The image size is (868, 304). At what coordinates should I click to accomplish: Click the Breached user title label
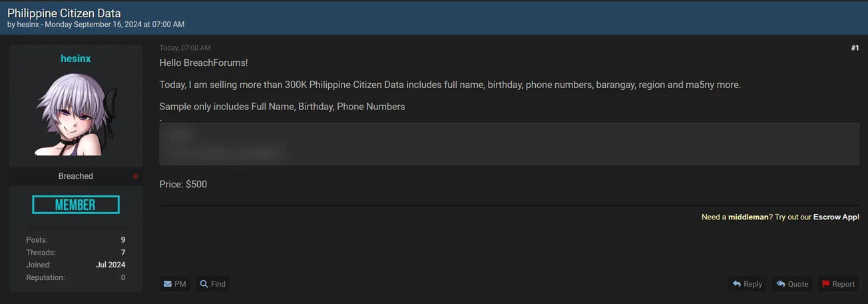click(x=76, y=176)
